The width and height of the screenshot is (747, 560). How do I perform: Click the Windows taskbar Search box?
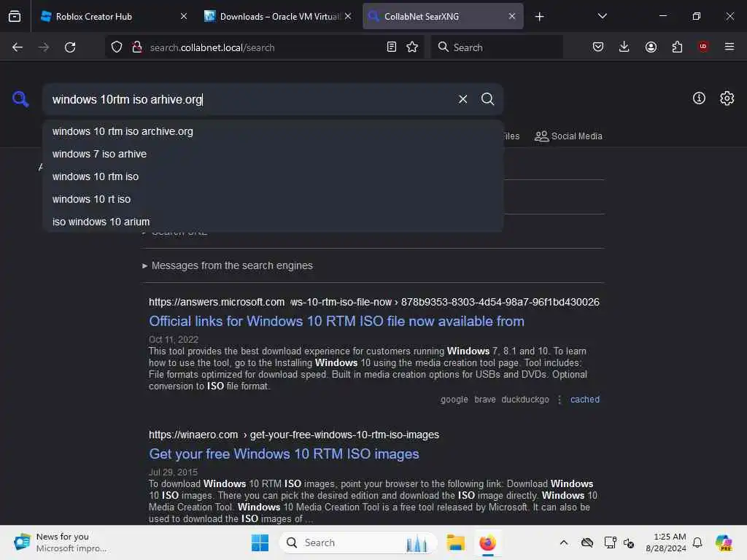[357, 542]
